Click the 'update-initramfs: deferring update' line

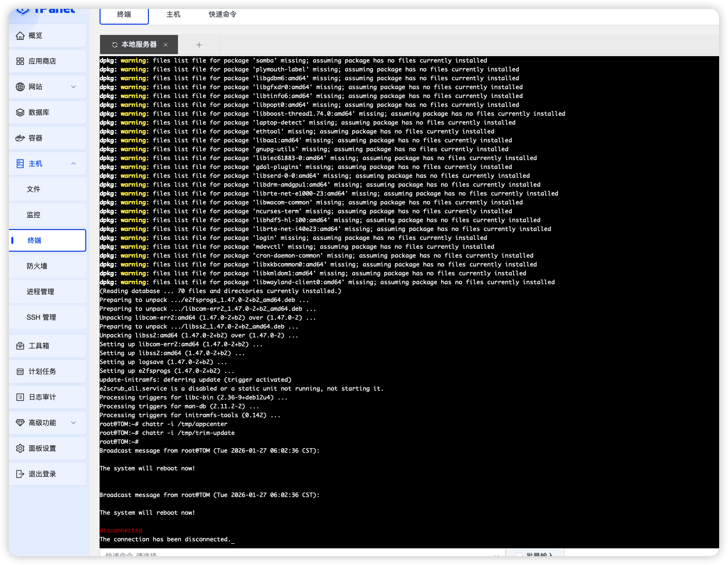(x=196, y=380)
